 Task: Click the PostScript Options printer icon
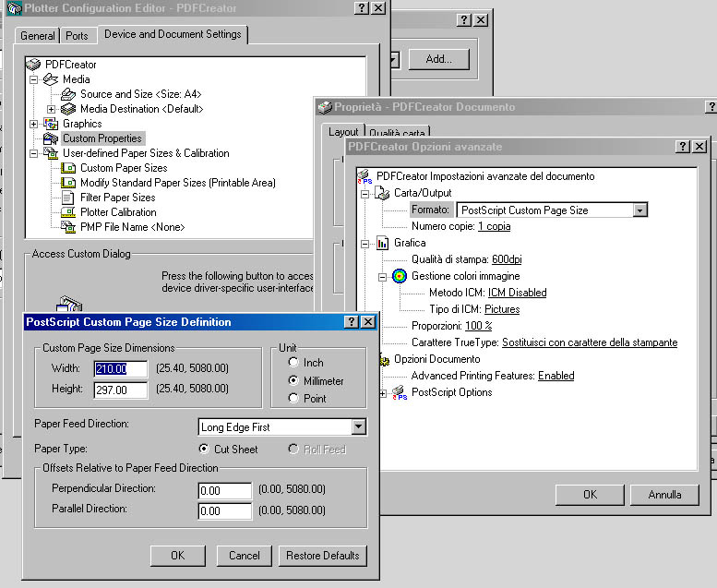(x=400, y=392)
